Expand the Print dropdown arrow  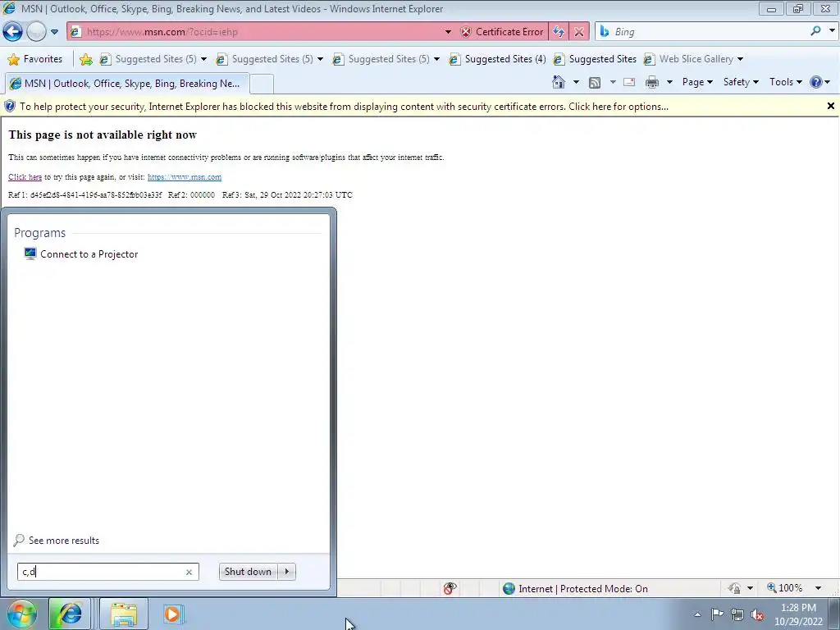pyautogui.click(x=669, y=82)
